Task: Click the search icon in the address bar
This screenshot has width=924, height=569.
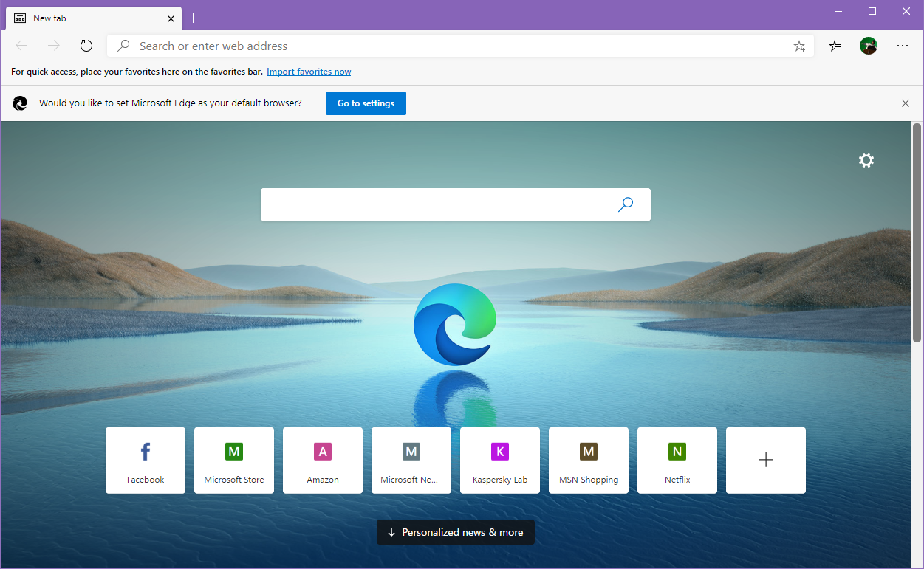Action: (x=124, y=46)
